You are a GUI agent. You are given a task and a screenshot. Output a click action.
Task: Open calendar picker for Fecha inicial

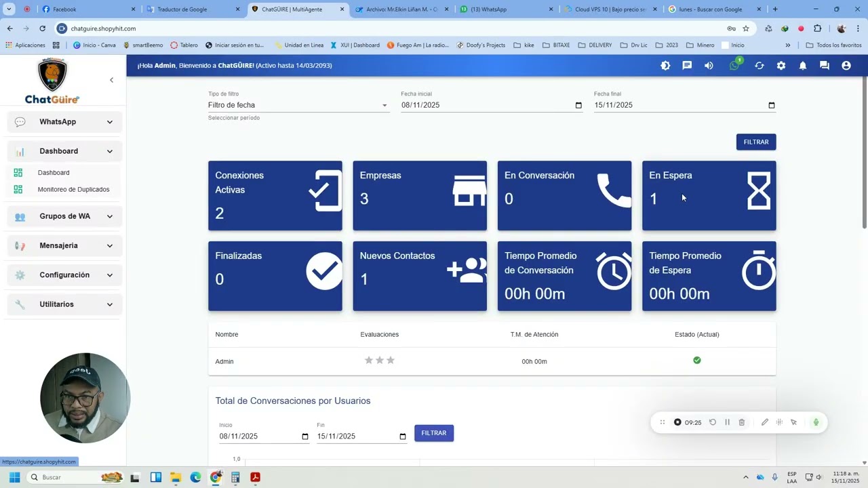point(578,105)
